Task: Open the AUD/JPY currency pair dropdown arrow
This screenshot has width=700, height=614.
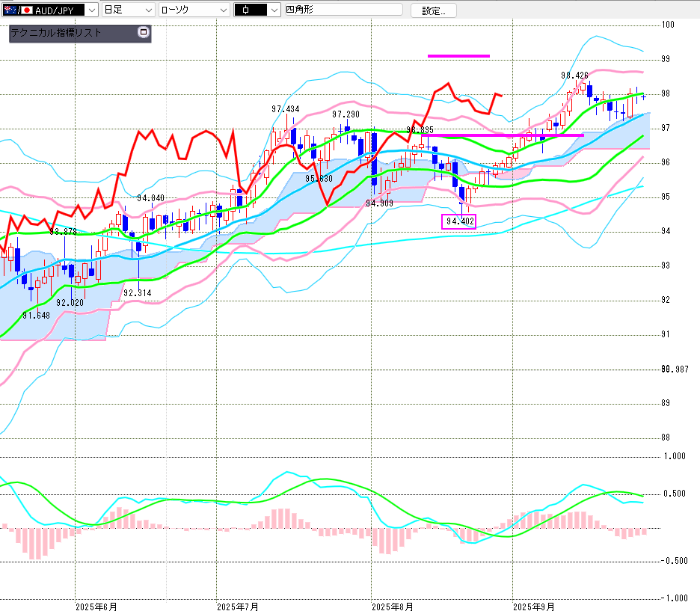Action: 91,10
